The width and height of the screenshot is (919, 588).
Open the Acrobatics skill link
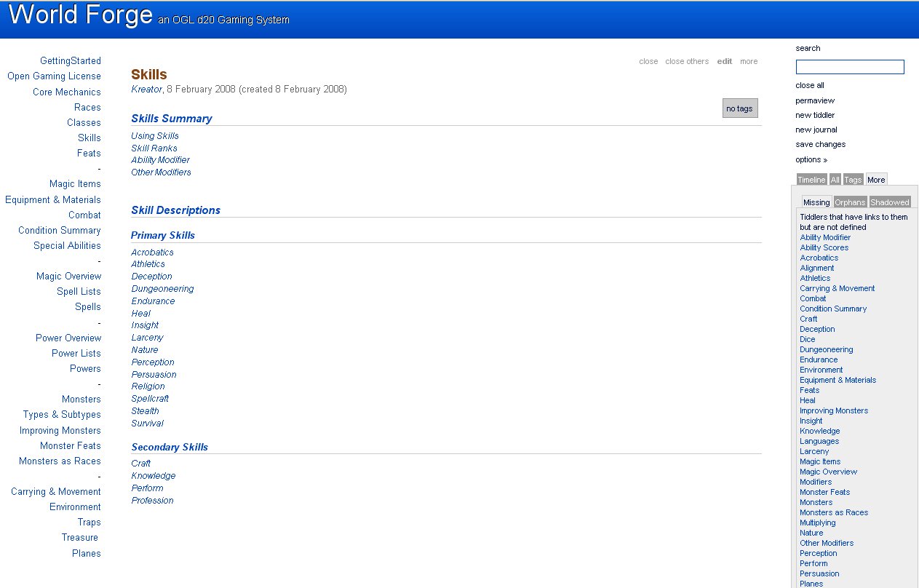(152, 253)
